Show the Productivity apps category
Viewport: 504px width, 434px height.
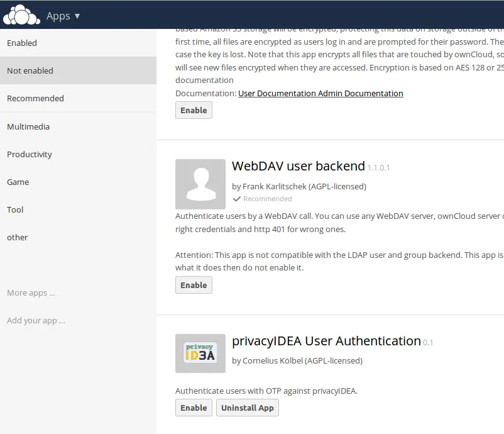click(78, 155)
